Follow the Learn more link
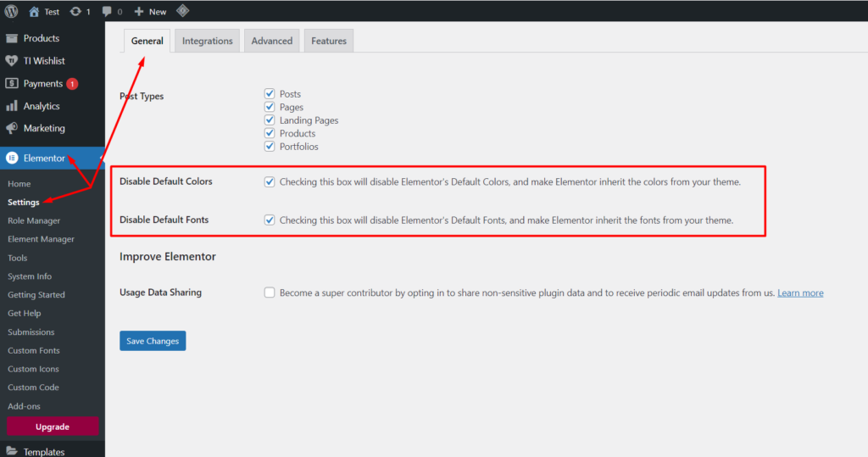The height and width of the screenshot is (457, 868). [800, 293]
